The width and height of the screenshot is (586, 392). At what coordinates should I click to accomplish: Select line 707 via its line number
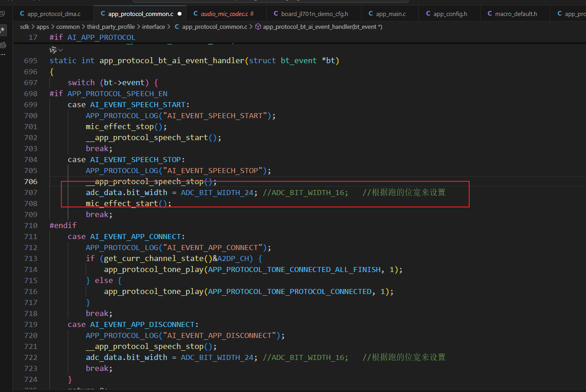(31, 192)
